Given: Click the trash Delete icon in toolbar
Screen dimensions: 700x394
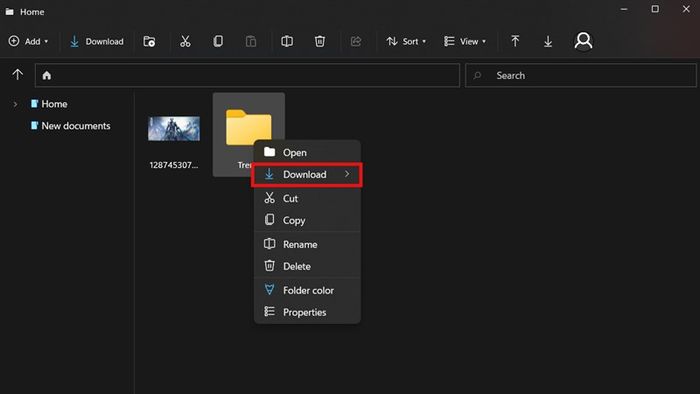Looking at the screenshot, I should [320, 41].
